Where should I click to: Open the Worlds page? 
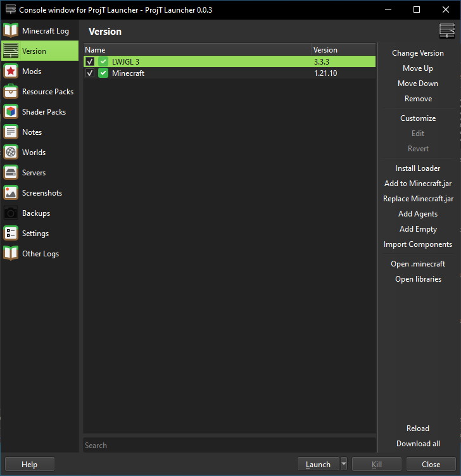(40, 153)
